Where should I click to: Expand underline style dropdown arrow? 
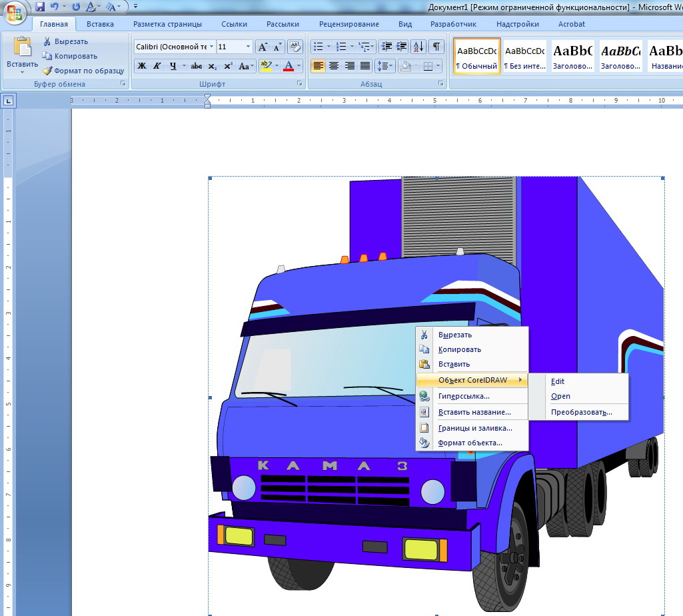click(184, 66)
